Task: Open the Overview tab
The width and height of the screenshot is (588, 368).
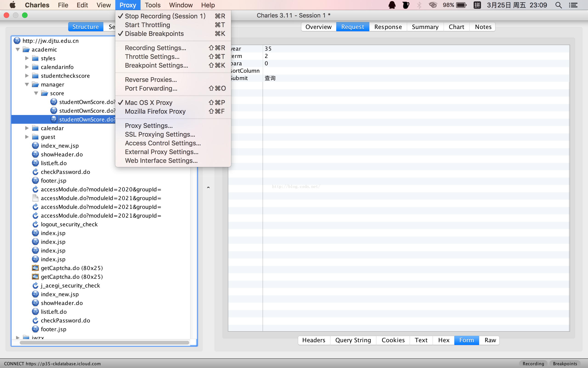Action: (319, 27)
